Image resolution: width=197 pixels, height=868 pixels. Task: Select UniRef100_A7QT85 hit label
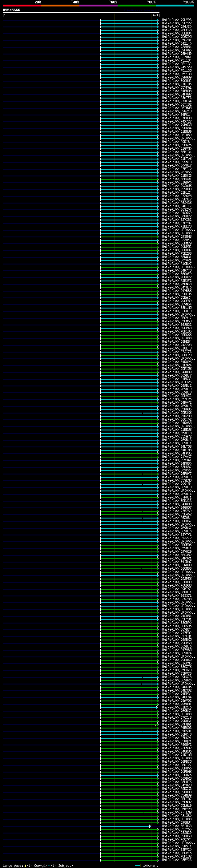coord(177,84)
